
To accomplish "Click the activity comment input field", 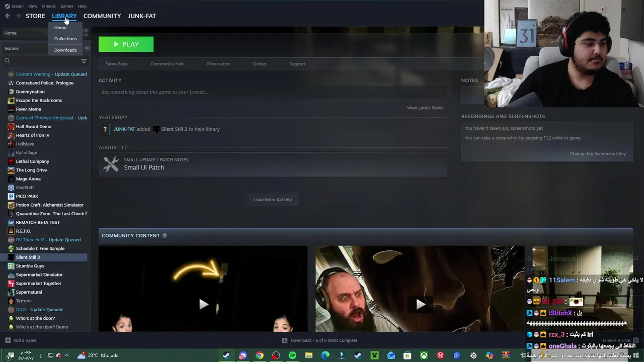I will (273, 92).
